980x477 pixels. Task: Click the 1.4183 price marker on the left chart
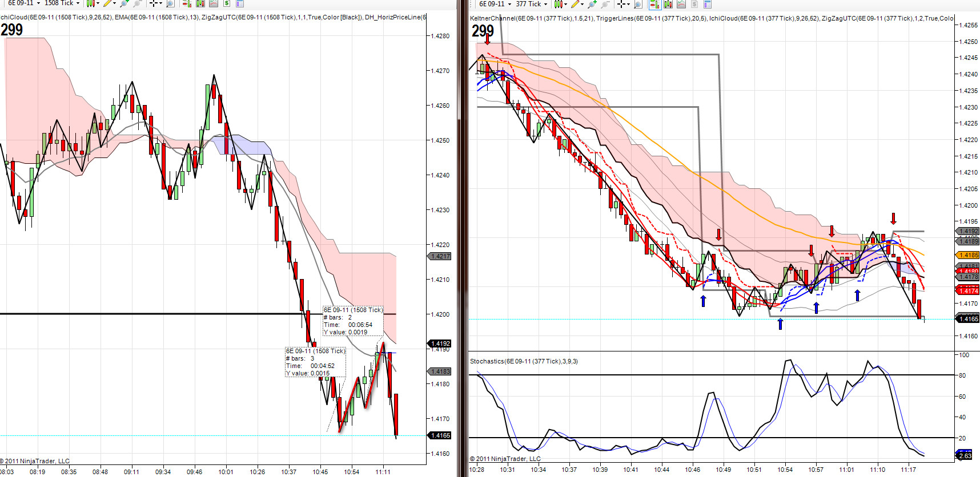pyautogui.click(x=440, y=371)
